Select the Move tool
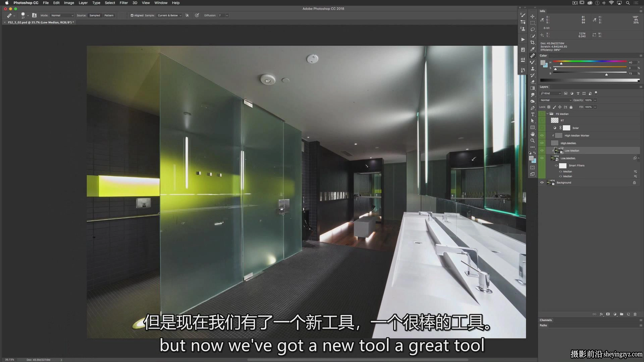The image size is (644, 362). click(x=532, y=16)
